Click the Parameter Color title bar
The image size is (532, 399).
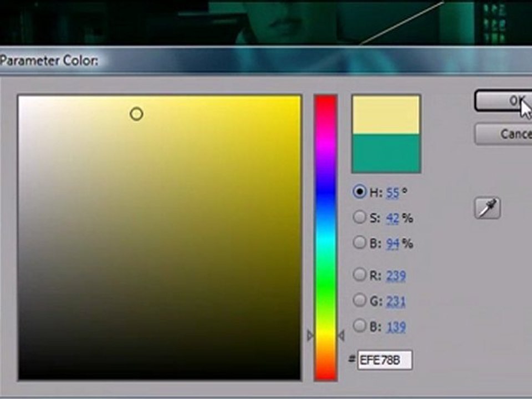click(x=266, y=60)
